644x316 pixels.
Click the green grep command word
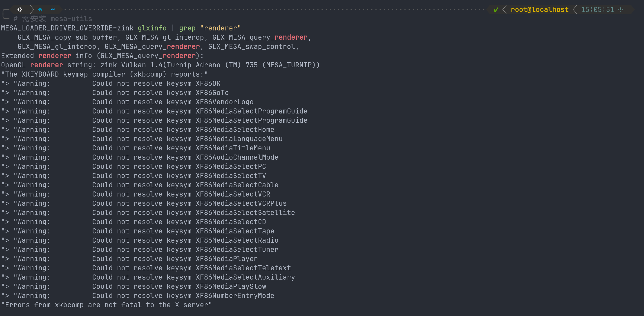(187, 28)
